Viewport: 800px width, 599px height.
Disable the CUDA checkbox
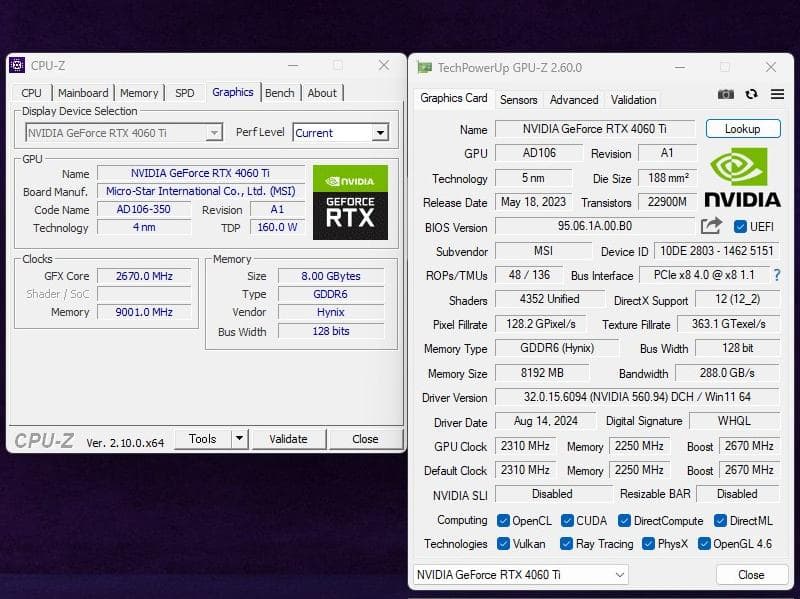(x=567, y=520)
